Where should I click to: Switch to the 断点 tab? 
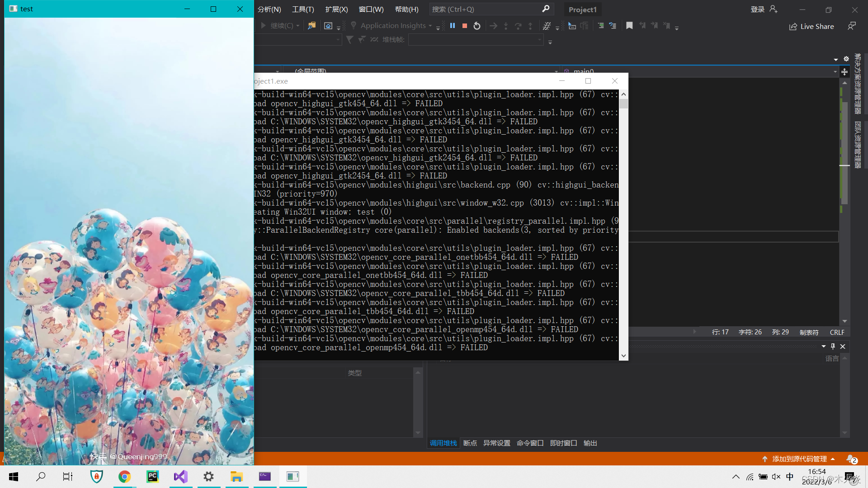point(470,443)
